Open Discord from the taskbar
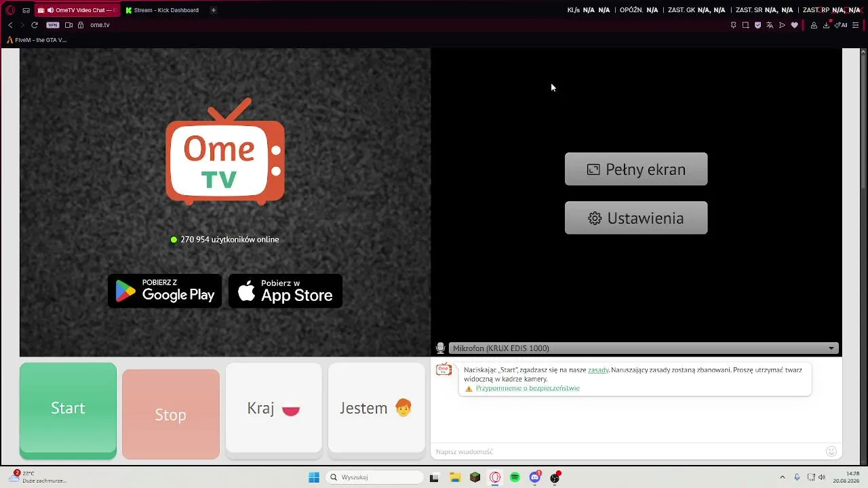 click(535, 477)
